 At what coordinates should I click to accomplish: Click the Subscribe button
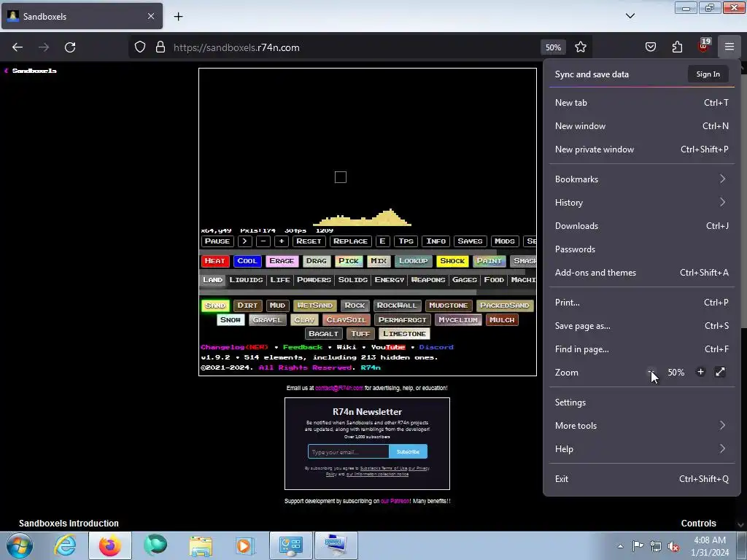tap(408, 451)
